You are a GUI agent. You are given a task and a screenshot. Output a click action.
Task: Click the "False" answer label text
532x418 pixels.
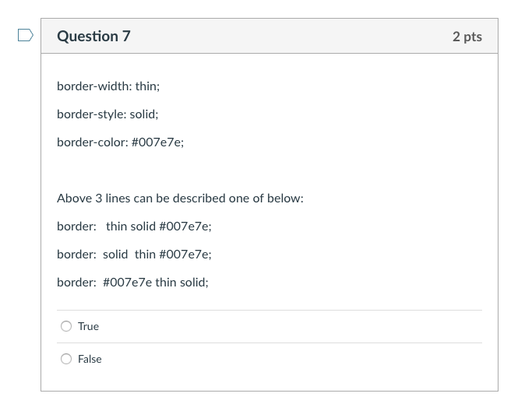90,359
